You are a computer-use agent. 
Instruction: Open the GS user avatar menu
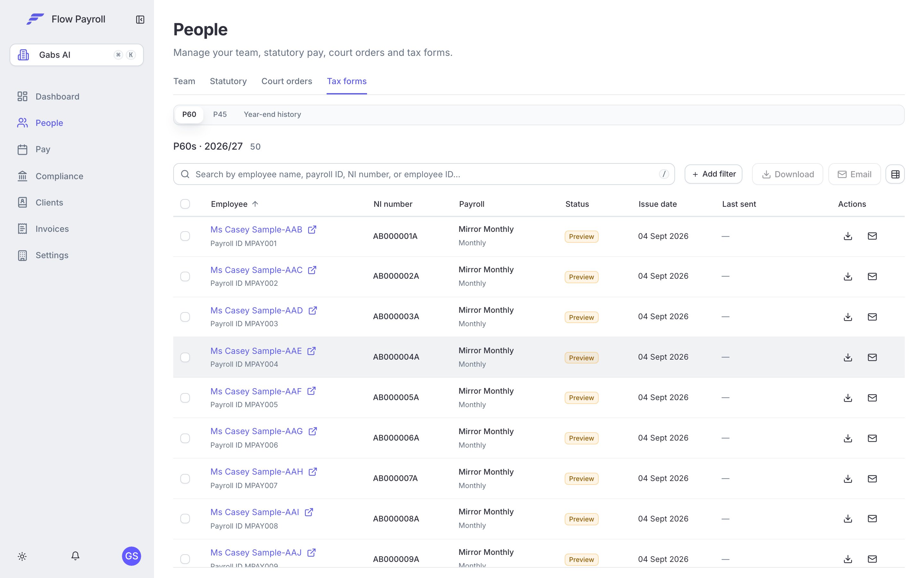tap(131, 556)
